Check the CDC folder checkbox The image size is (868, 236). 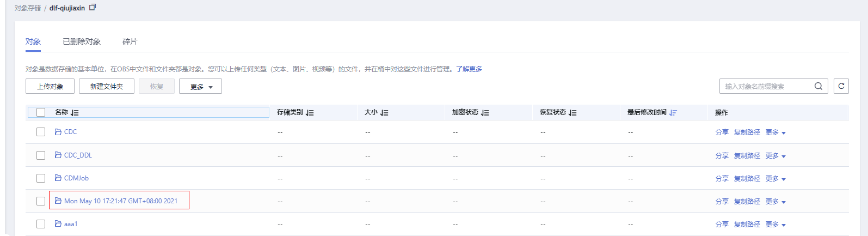[x=41, y=132]
